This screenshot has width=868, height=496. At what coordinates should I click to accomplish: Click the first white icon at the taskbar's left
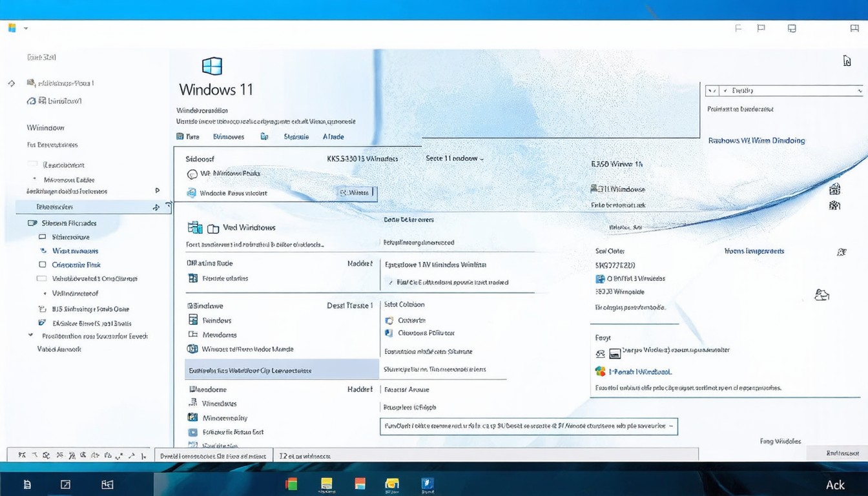(x=27, y=484)
